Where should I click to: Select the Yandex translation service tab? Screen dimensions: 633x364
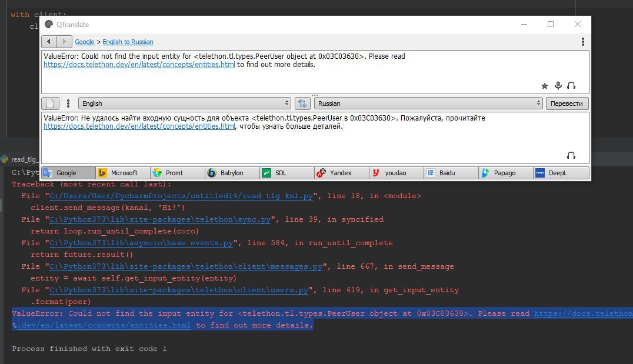tap(342, 173)
